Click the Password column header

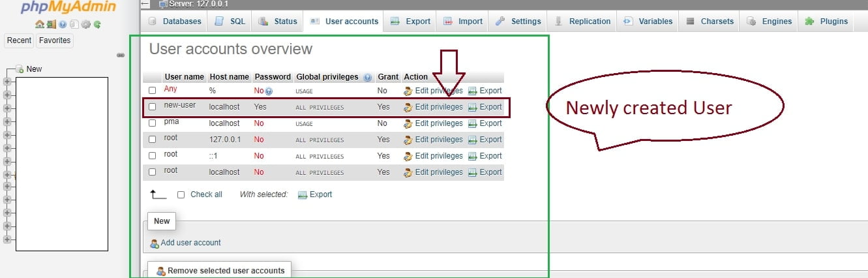273,77
